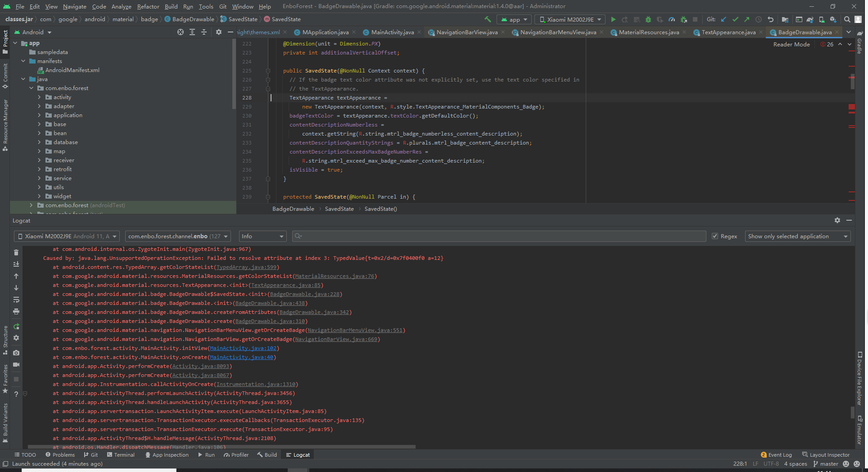Click the logcat search input field

coord(499,236)
